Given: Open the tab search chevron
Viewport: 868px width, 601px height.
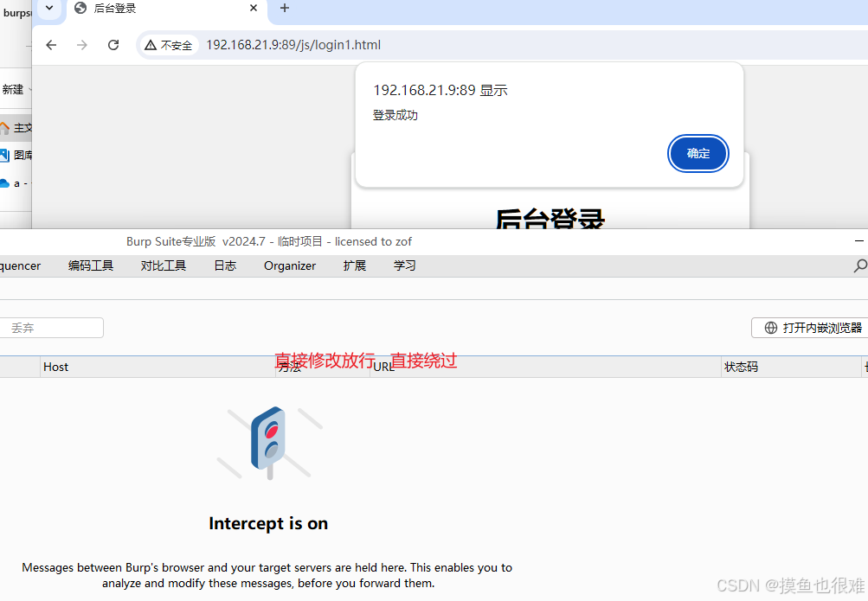Looking at the screenshot, I should coord(49,8).
